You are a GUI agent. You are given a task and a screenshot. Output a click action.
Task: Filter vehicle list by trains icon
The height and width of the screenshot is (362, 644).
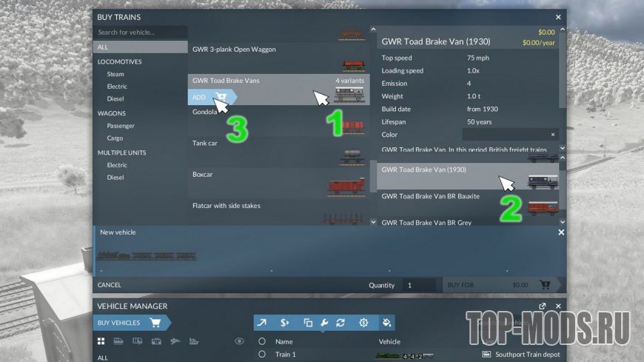coord(118,341)
